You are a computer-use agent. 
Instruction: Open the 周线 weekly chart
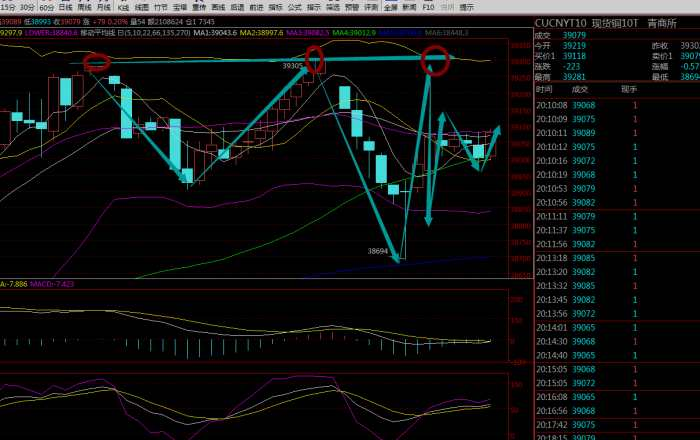coord(84,7)
